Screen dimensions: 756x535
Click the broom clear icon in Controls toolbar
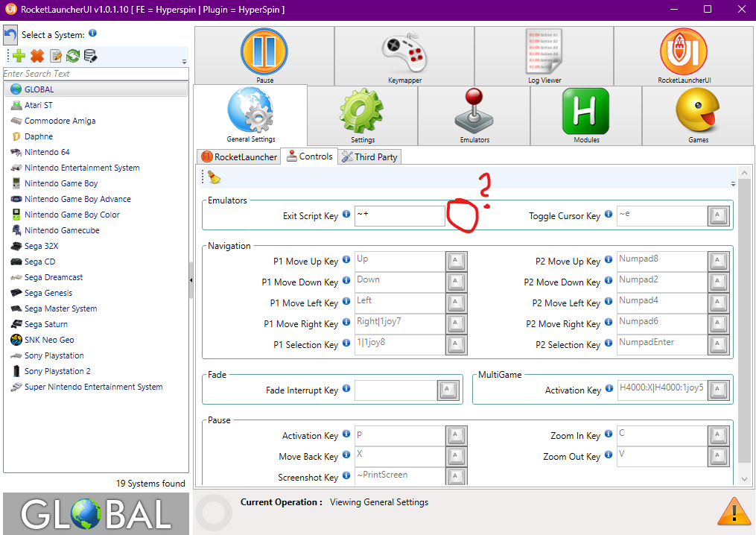[x=214, y=177]
